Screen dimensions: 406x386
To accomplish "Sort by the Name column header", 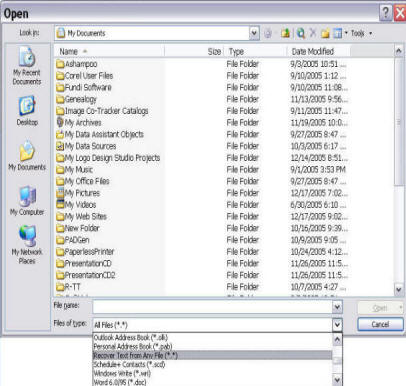I will click(109, 51).
